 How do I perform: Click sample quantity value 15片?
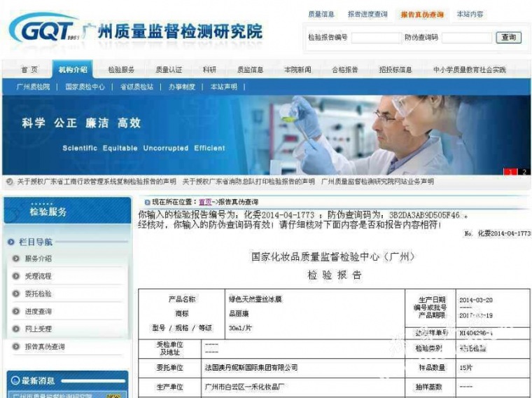[x=465, y=367]
